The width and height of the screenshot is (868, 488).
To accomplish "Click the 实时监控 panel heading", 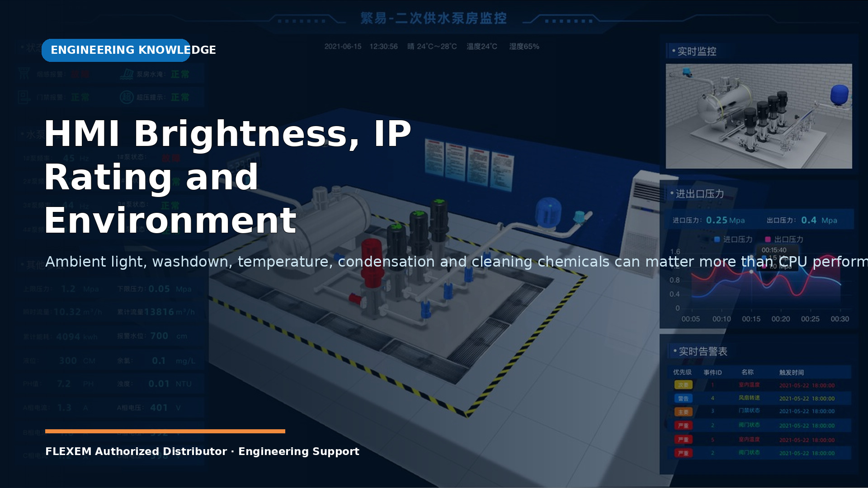I will (x=697, y=52).
